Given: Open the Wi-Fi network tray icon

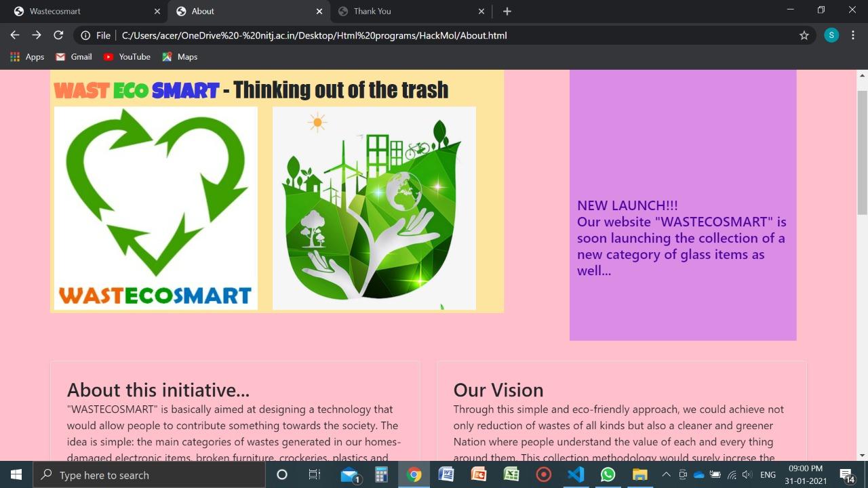Looking at the screenshot, I should point(732,474).
